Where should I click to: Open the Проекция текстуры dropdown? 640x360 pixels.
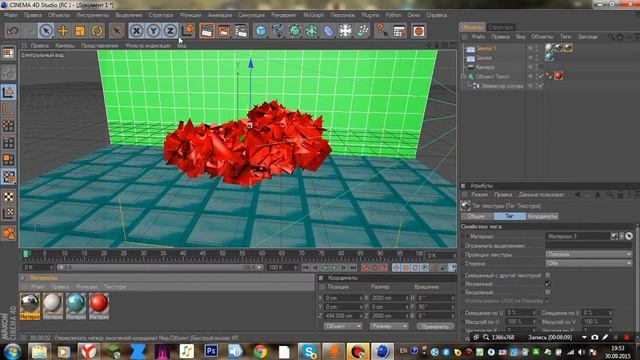point(589,254)
